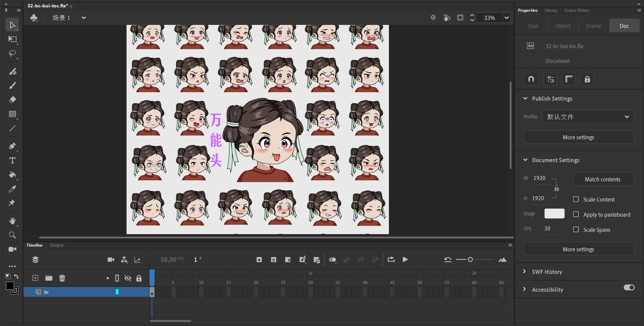644x326 pixels.
Task: Open the stage zoom percentage dropdown
Action: click(x=507, y=18)
